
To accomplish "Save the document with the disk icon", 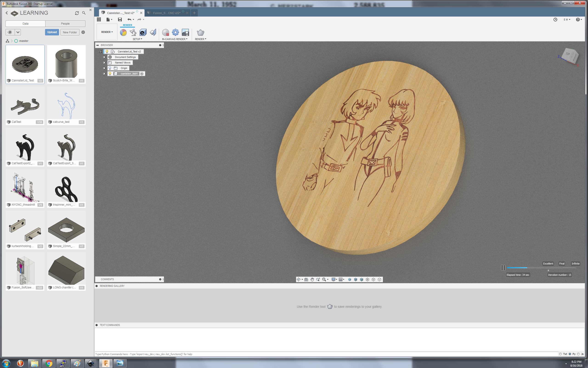I will pyautogui.click(x=120, y=20).
